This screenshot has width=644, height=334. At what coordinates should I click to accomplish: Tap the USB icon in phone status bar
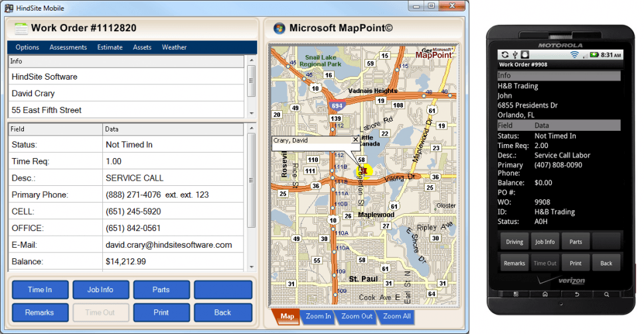(515, 54)
